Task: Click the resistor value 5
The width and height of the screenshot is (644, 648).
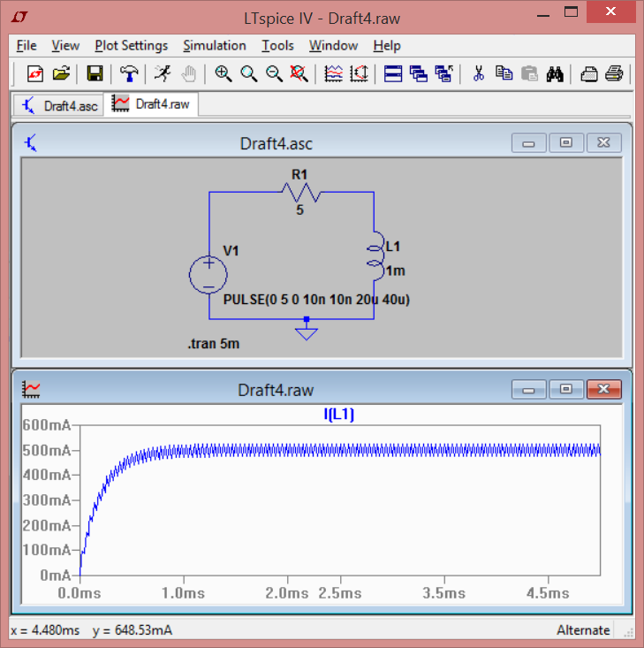Action: 299,210
